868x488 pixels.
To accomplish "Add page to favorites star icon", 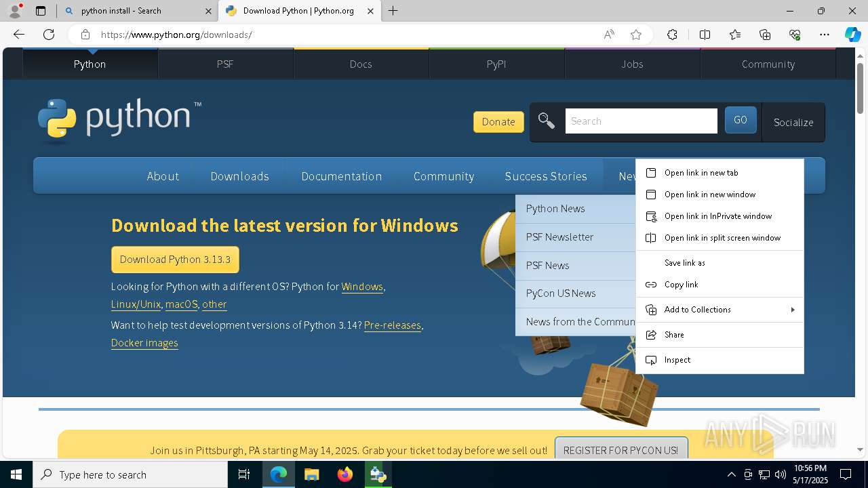I will [636, 35].
